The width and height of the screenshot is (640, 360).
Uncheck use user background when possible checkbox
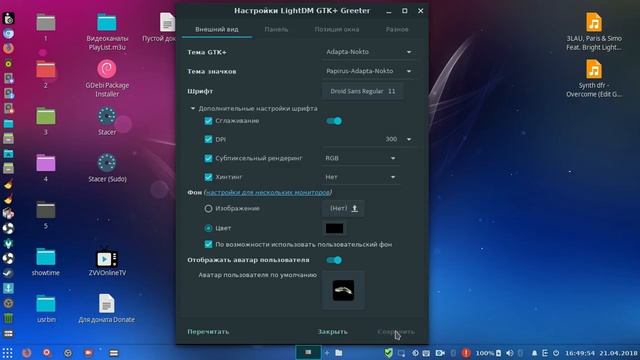tap(208, 244)
